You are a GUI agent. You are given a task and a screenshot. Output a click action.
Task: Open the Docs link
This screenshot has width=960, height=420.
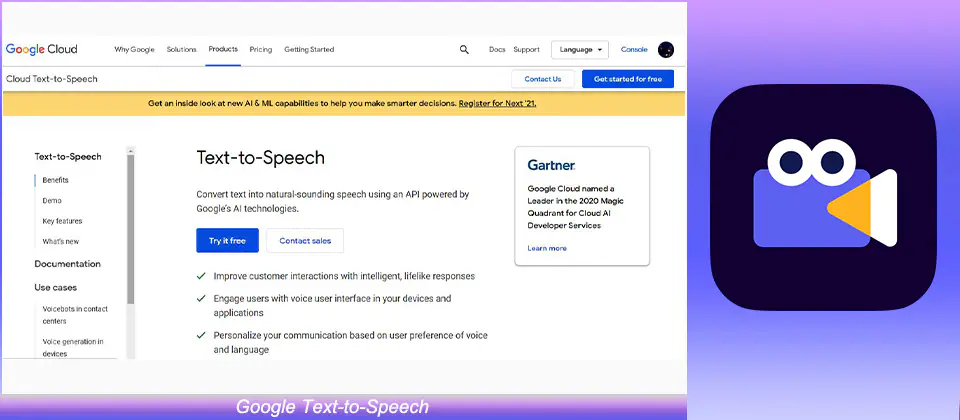point(497,50)
